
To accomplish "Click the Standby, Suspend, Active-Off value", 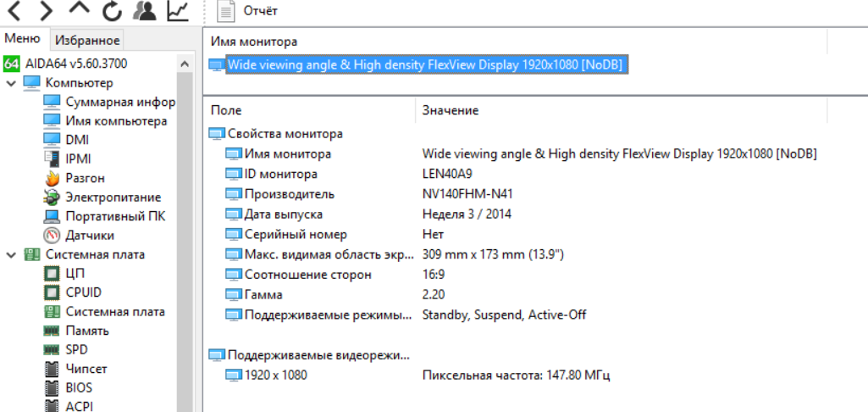I will coord(504,315).
